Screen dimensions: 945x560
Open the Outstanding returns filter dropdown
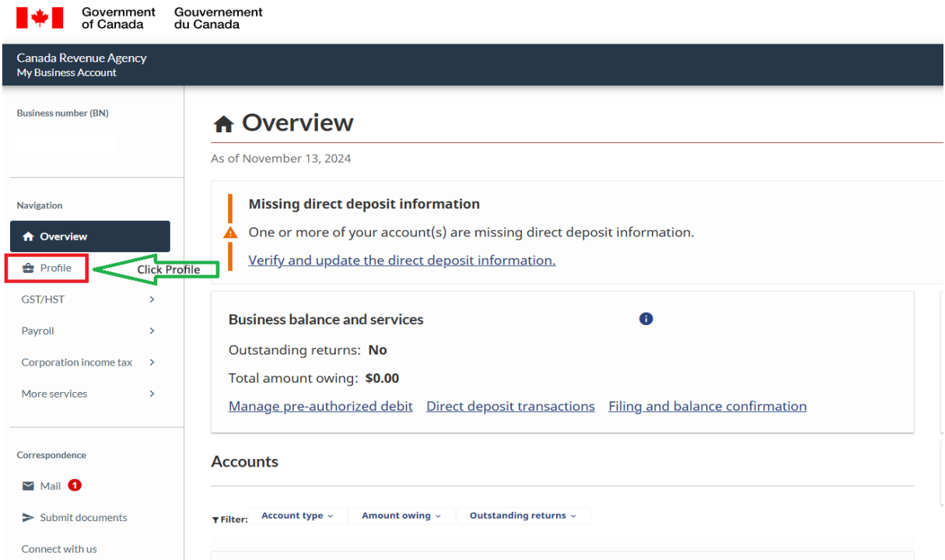point(523,516)
